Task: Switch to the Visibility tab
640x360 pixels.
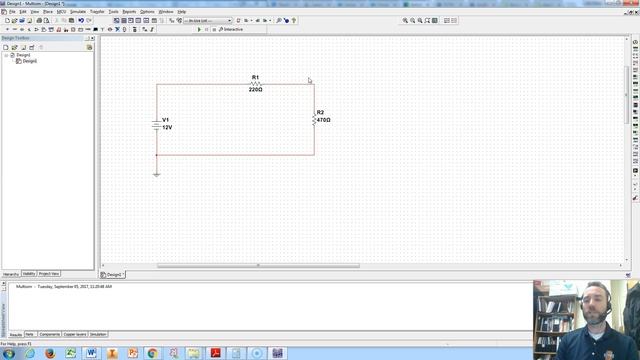Action: coord(29,273)
